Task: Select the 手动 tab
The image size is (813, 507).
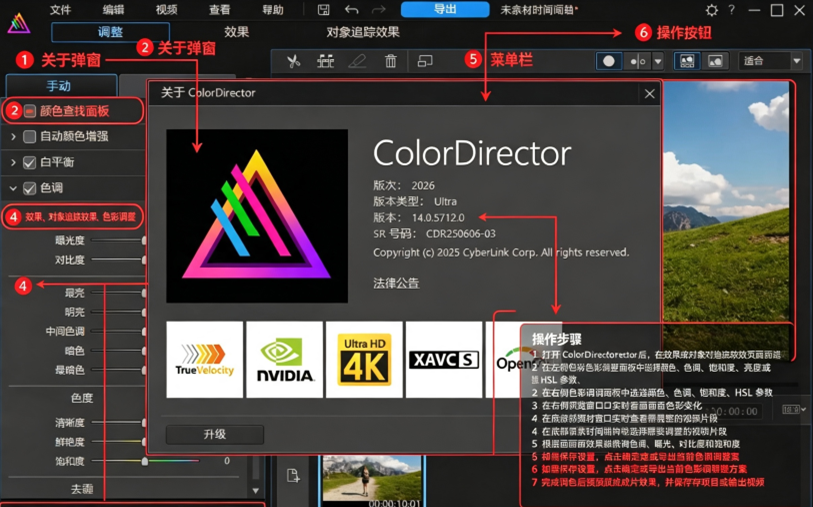Action: point(61,86)
